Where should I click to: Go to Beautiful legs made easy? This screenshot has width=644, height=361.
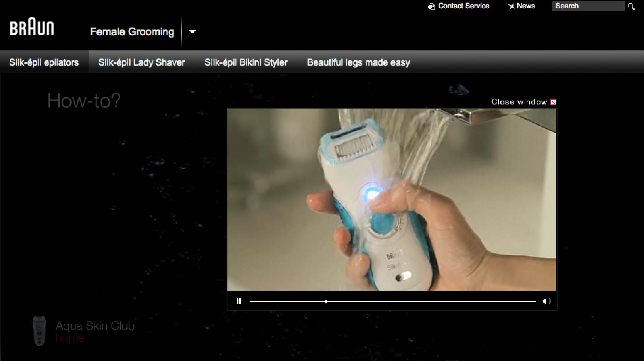click(358, 62)
